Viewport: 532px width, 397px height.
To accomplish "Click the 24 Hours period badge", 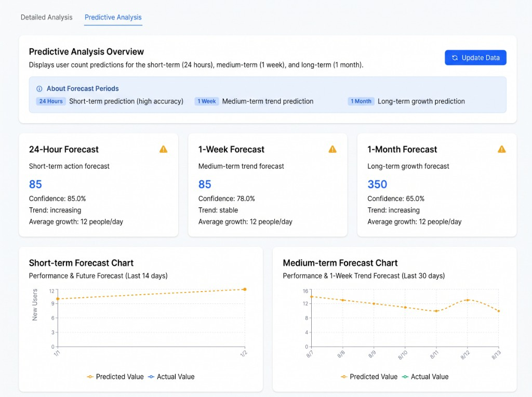I will (51, 101).
